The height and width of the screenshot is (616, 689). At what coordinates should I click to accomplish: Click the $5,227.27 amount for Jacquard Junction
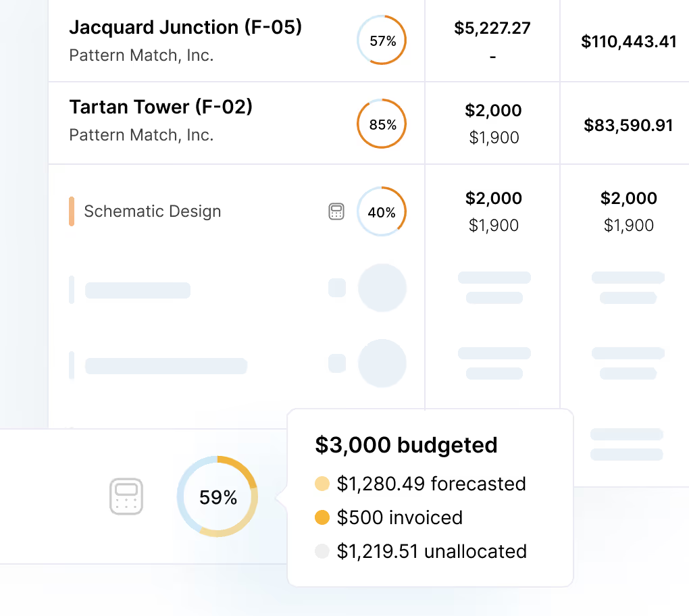tap(492, 28)
